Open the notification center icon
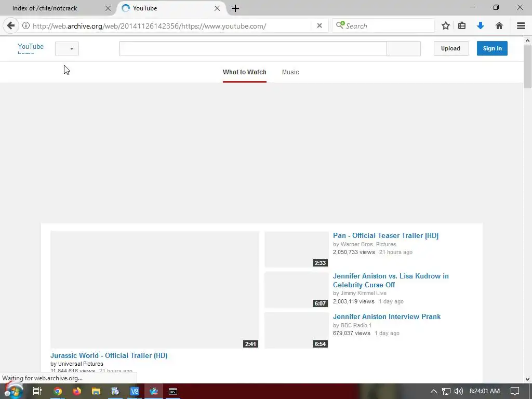The image size is (532, 399). click(515, 391)
